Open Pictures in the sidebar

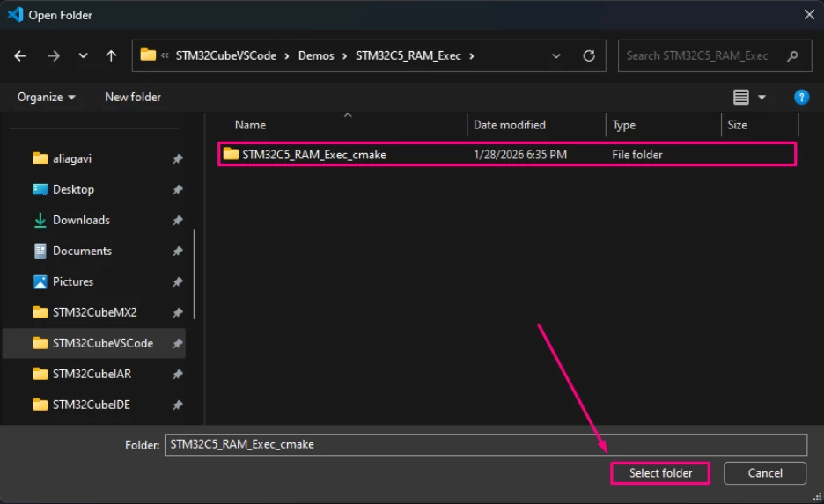pos(73,282)
